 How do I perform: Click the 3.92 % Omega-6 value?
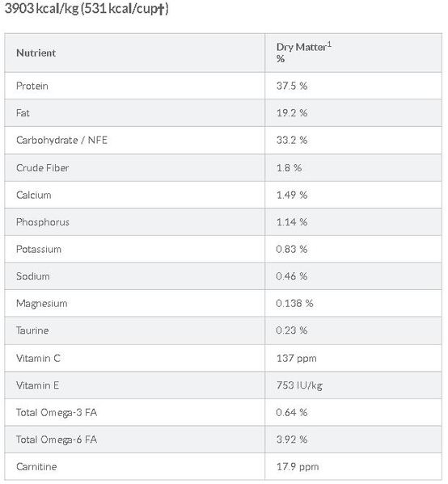[x=292, y=440]
